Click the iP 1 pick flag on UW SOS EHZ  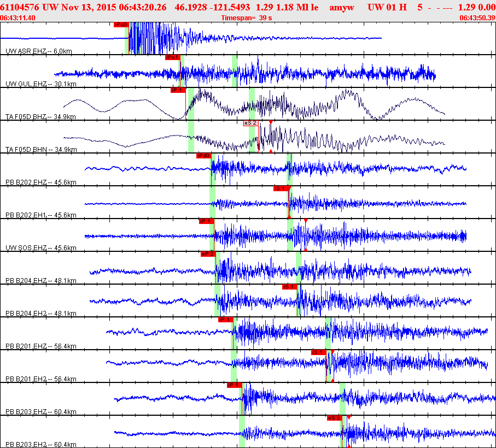tap(206, 221)
